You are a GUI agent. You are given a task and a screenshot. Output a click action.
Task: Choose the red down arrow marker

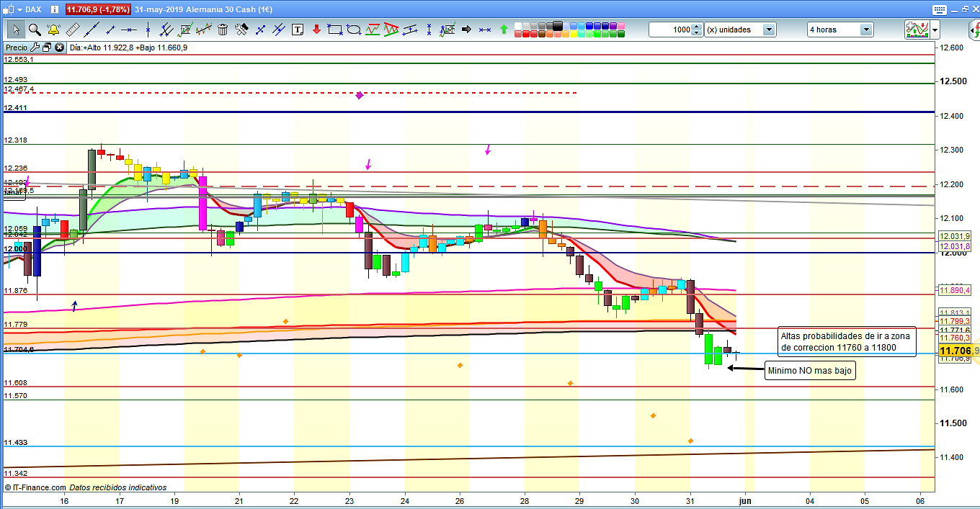pyautogui.click(x=316, y=30)
